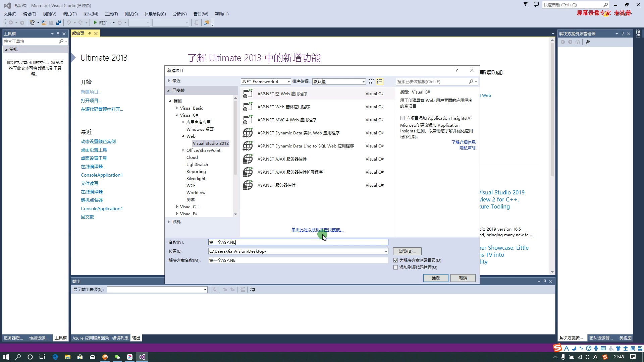Image resolution: width=644 pixels, height=362 pixels.
Task: Click the help question mark in New Project dialog
Action: (x=457, y=70)
